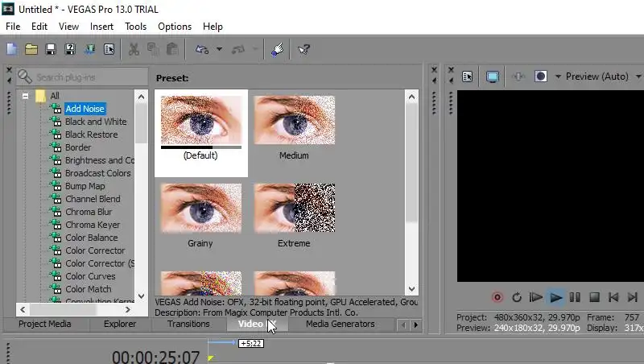
Task: Switch to the Transitions tab
Action: pyautogui.click(x=188, y=325)
